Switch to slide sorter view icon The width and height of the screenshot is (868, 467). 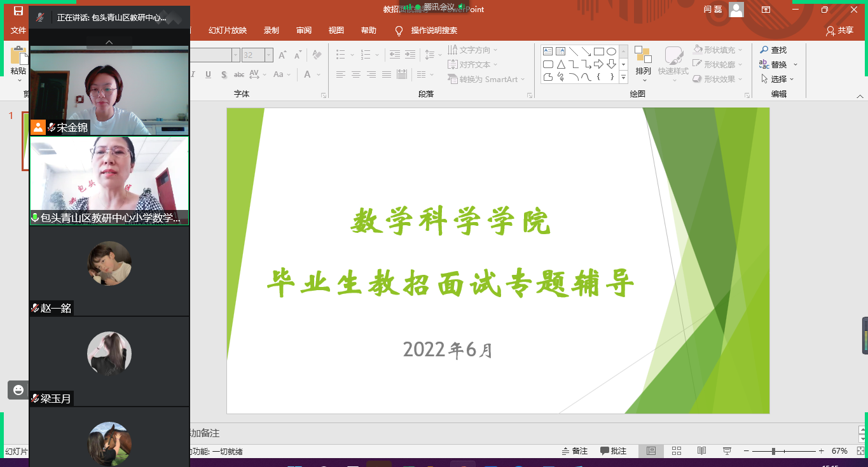(676, 450)
